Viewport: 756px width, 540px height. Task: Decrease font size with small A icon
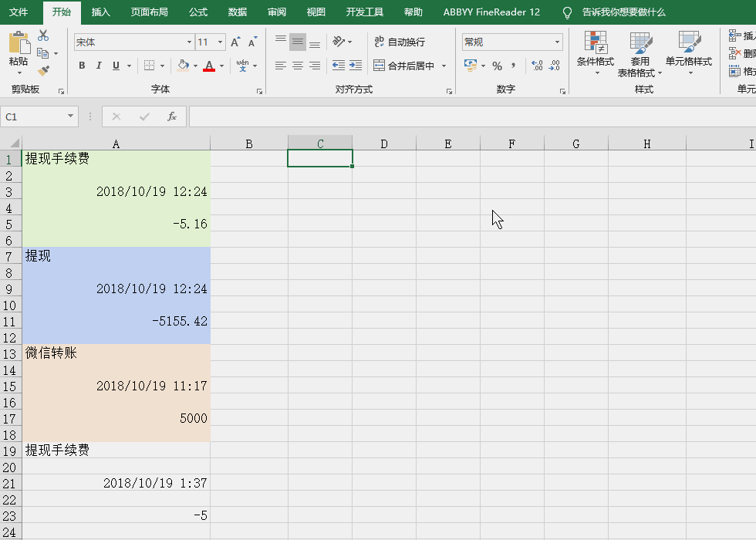tap(252, 42)
